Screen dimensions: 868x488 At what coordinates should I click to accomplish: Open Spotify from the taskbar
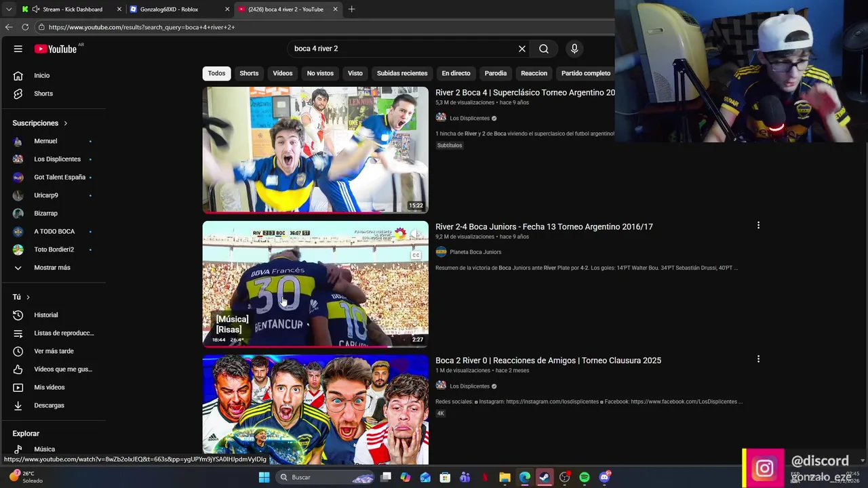tap(584, 477)
